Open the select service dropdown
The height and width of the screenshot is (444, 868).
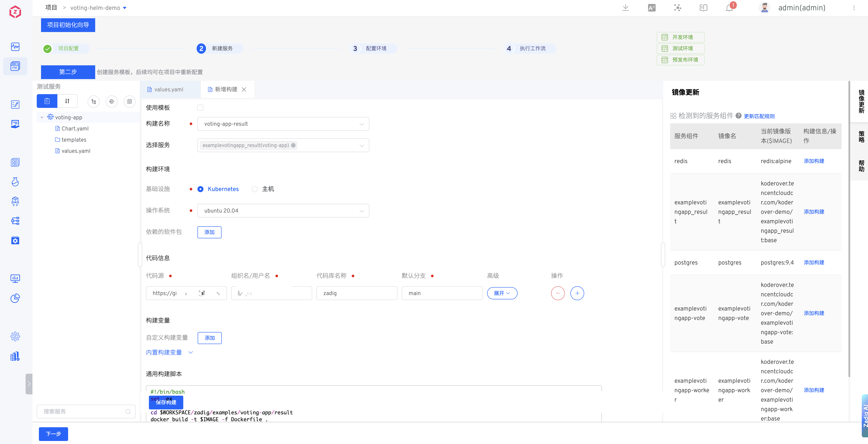[x=283, y=145]
